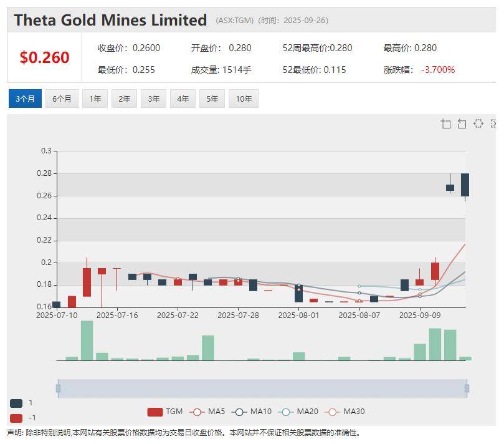Open the 5年 chart period

point(212,99)
